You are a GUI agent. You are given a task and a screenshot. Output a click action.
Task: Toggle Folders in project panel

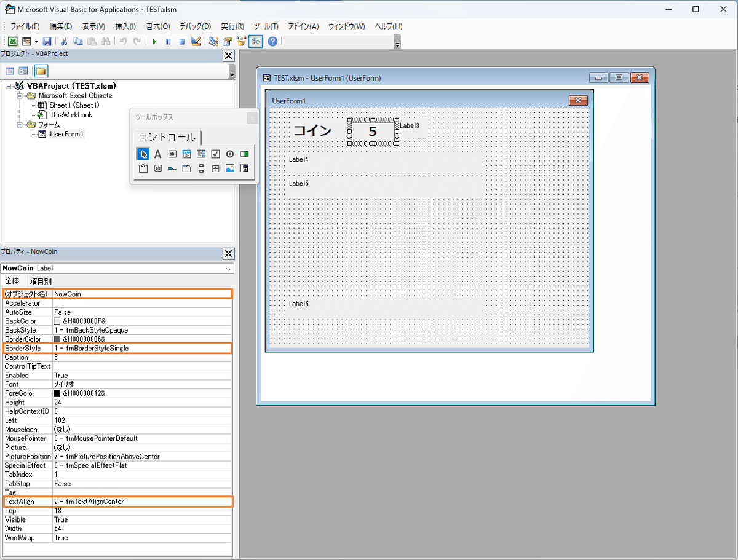(x=41, y=71)
